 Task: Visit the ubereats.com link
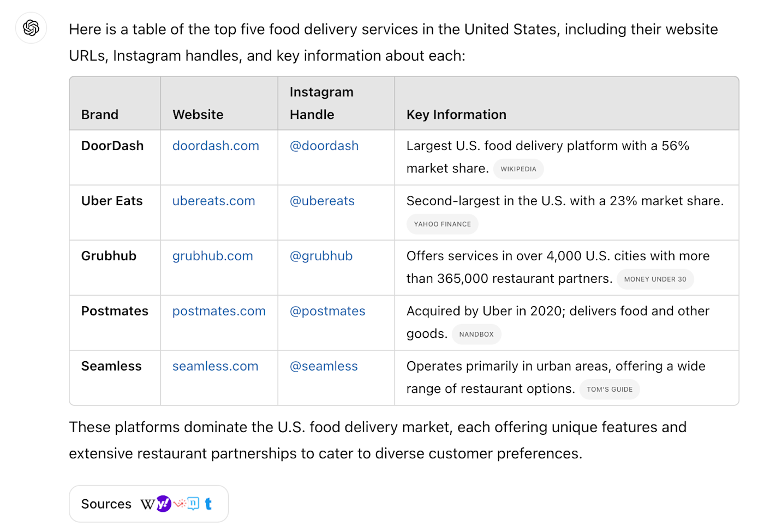[x=213, y=201]
